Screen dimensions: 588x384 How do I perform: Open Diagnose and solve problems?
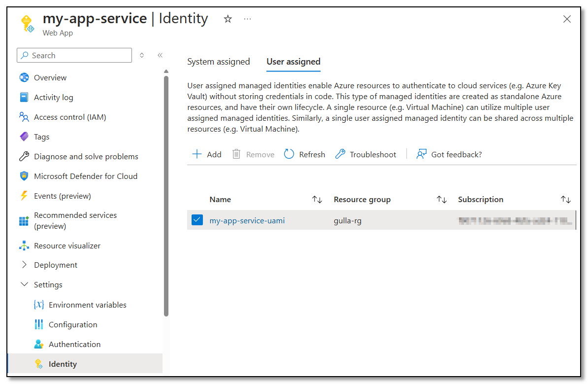pyautogui.click(x=86, y=157)
